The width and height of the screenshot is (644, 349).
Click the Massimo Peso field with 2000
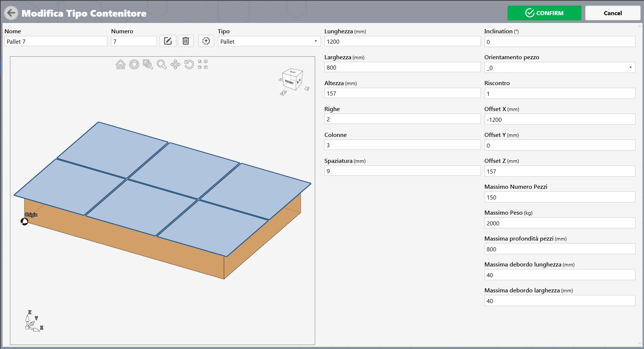click(x=560, y=223)
